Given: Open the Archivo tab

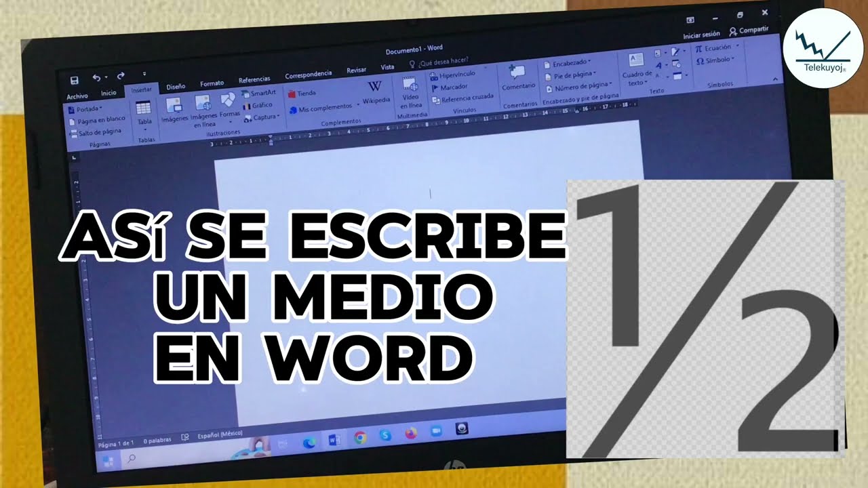Looking at the screenshot, I should (x=77, y=96).
